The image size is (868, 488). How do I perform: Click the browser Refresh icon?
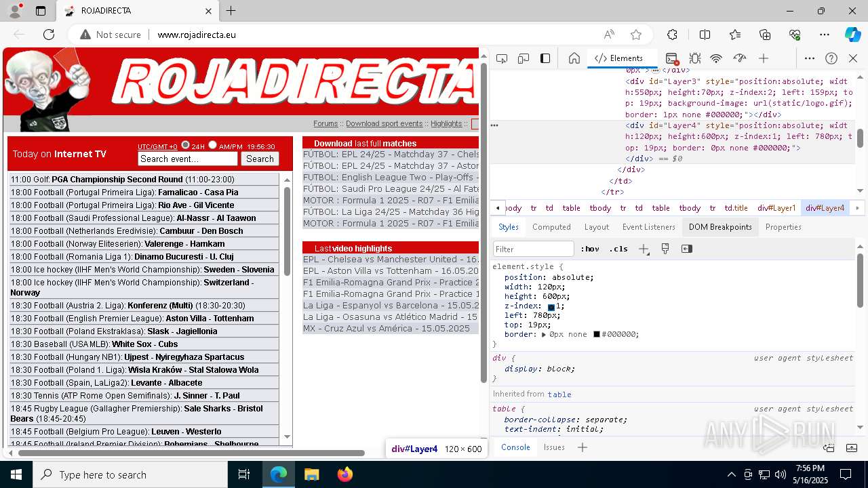point(49,35)
